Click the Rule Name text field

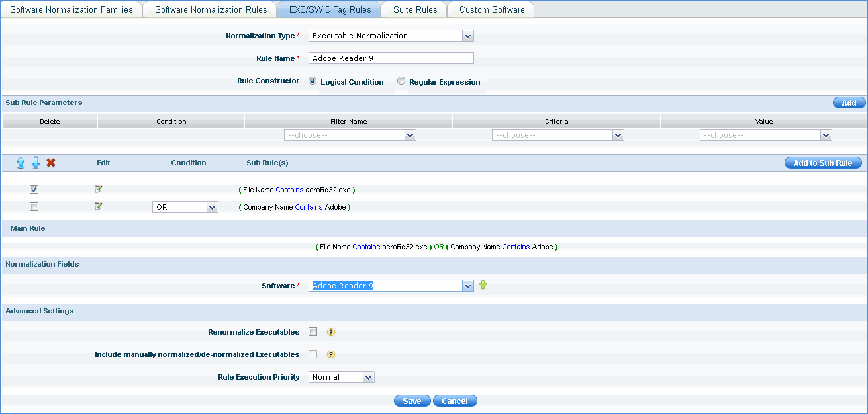[391, 58]
